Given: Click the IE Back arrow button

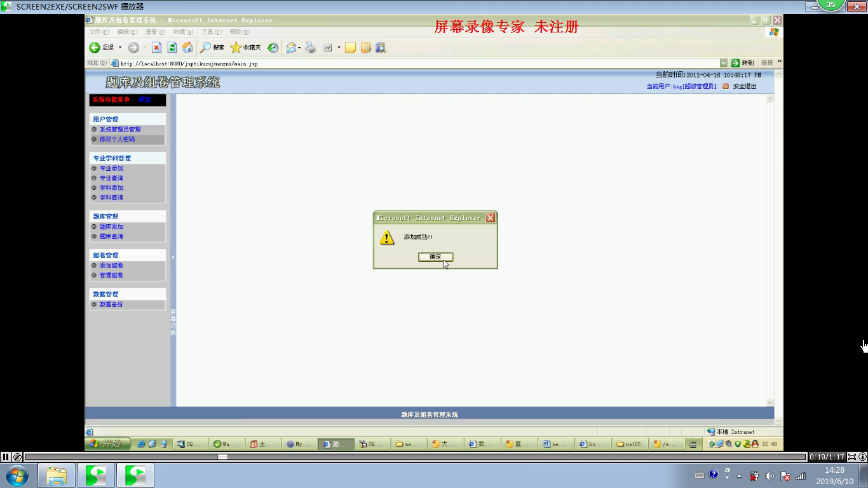Looking at the screenshot, I should (95, 48).
